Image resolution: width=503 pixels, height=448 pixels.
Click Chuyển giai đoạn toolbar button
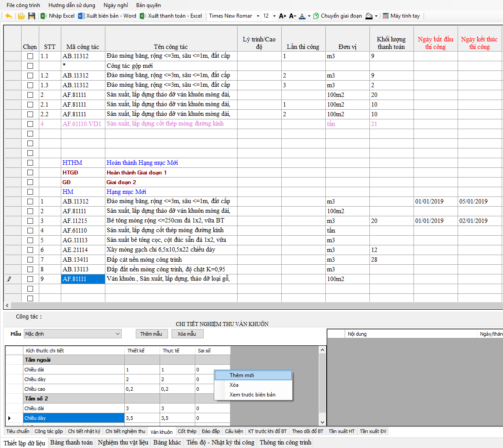pyautogui.click(x=338, y=16)
